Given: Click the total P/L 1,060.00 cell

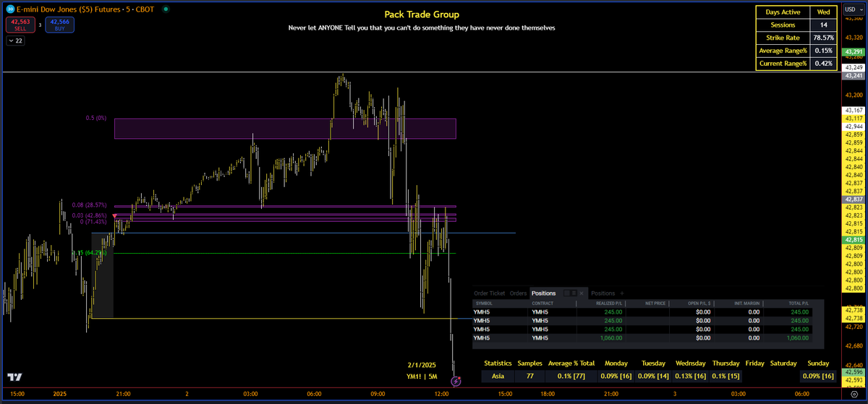Looking at the screenshot, I should 797,338.
